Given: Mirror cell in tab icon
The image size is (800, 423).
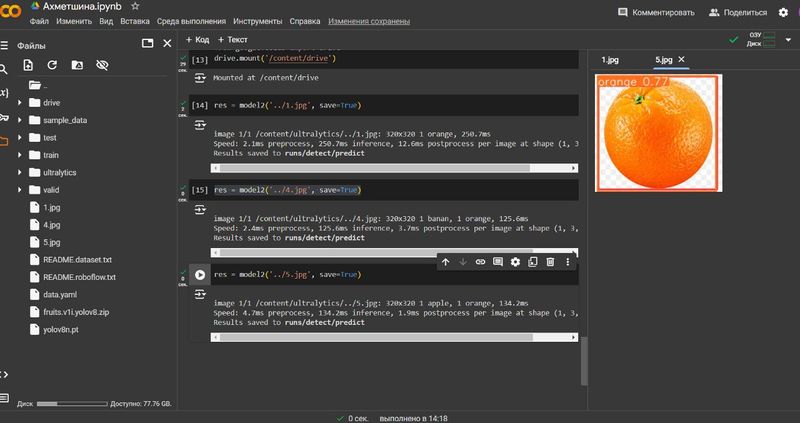Looking at the screenshot, I should (x=533, y=262).
